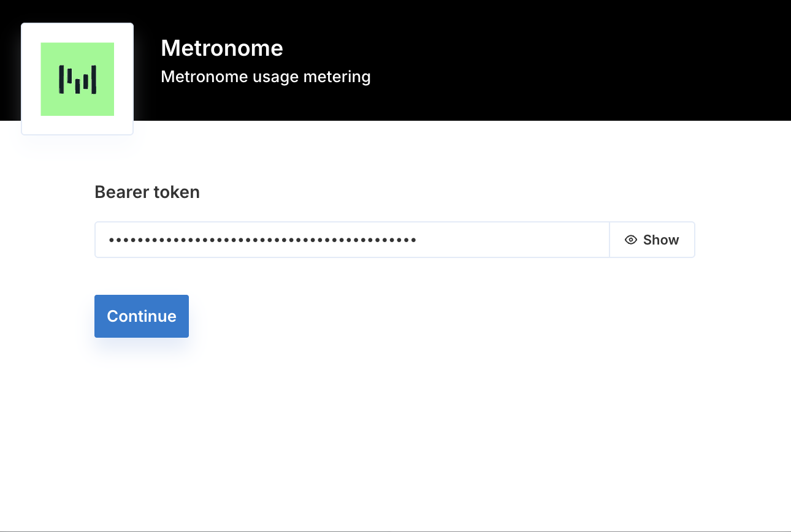
Task: Submit the bearer token with Continue
Action: coord(142,316)
